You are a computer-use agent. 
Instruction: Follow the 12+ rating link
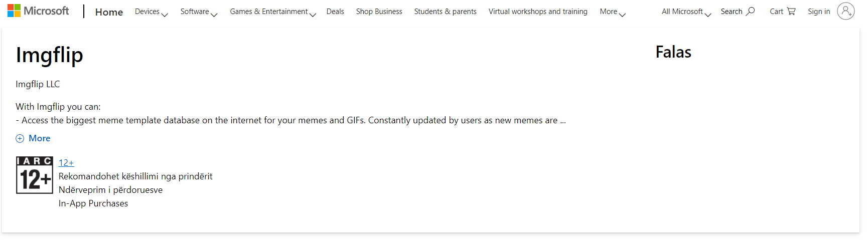click(x=66, y=163)
